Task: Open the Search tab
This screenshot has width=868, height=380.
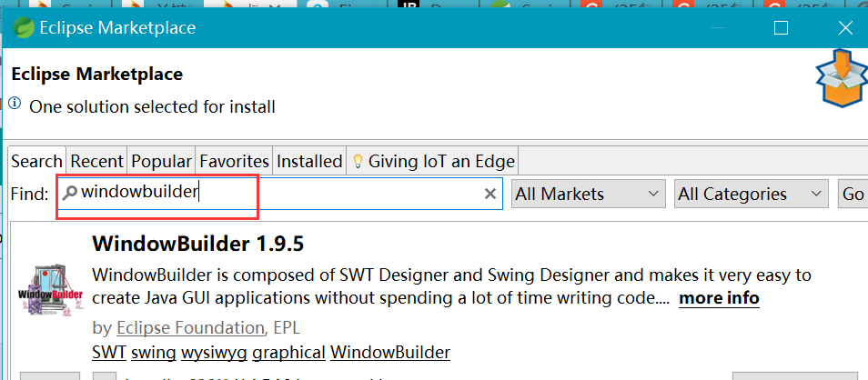Action: (x=37, y=162)
